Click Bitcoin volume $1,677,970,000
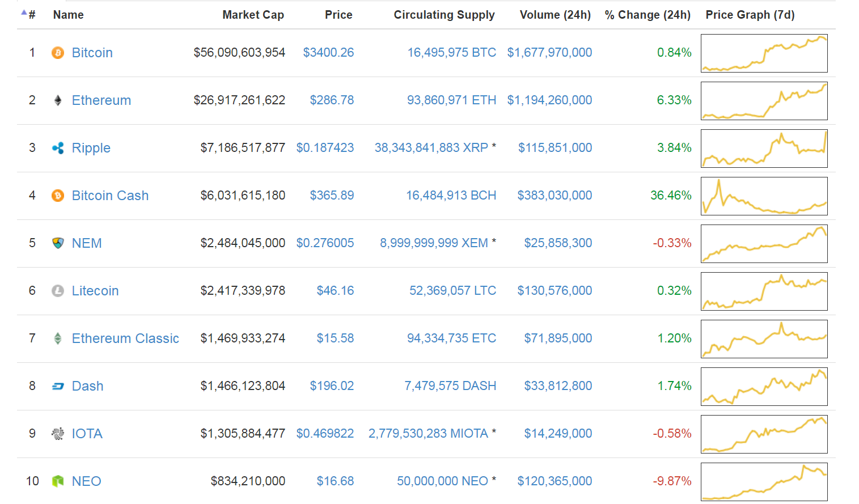Image resolution: width=859 pixels, height=504 pixels. (549, 53)
